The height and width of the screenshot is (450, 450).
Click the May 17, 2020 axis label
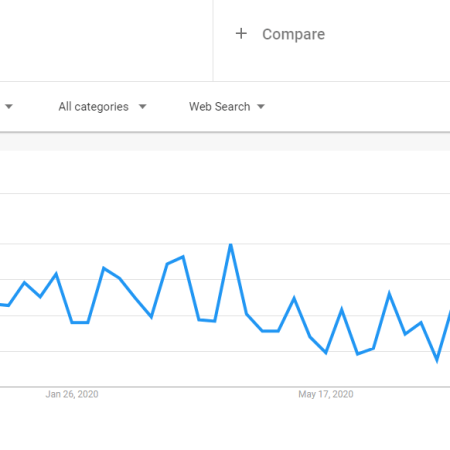(x=326, y=394)
